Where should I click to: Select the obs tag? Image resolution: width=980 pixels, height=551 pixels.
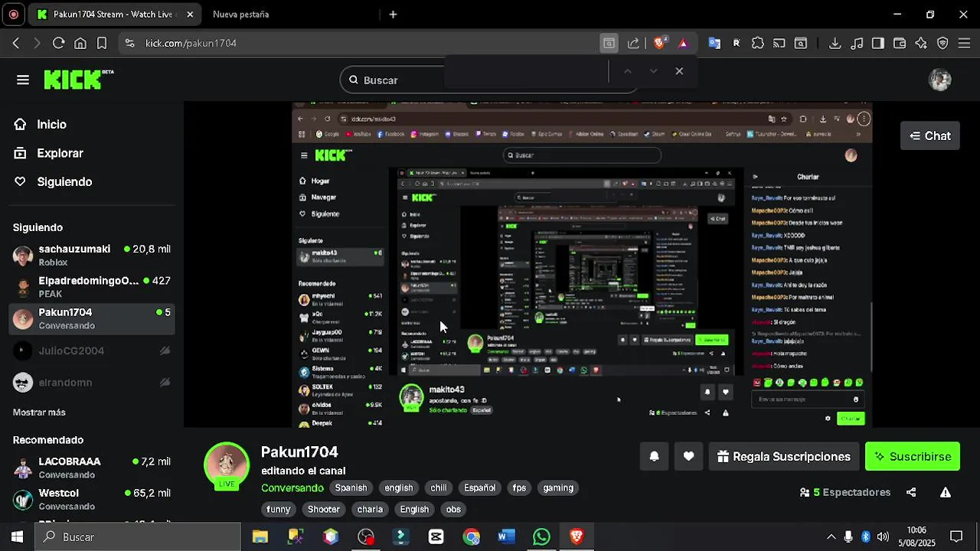[454, 509]
